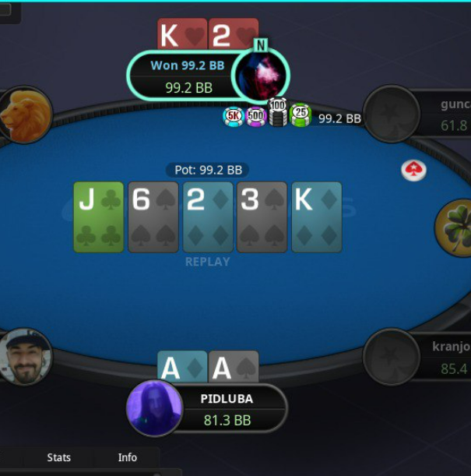Click PIDLUBA's purple avatar
The image size is (471, 476).
click(154, 408)
